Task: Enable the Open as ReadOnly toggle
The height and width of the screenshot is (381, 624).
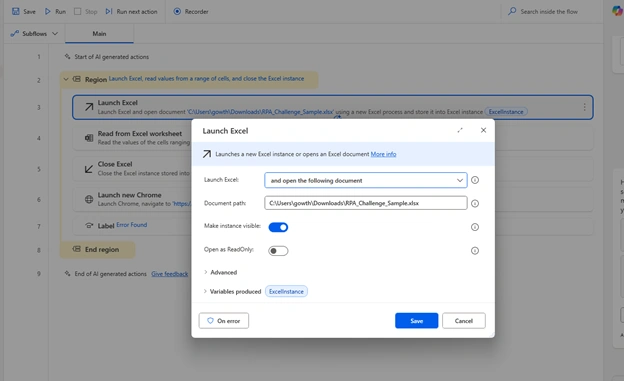Action: coord(278,251)
